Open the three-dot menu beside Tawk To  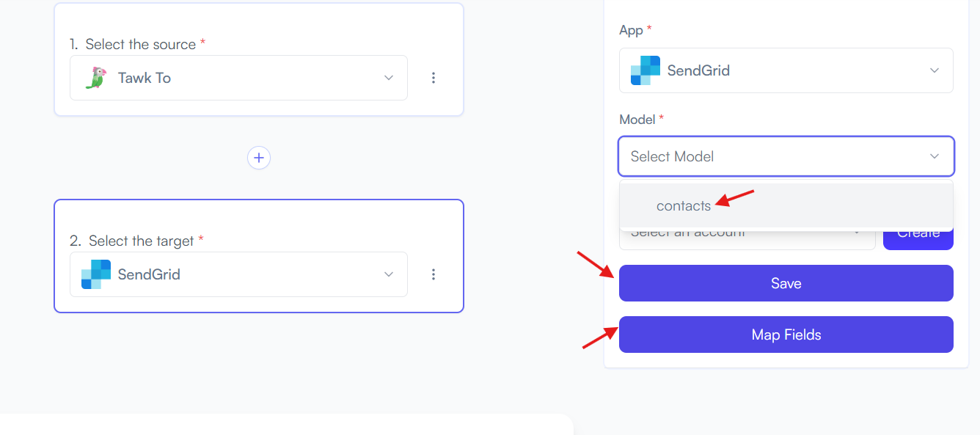434,78
